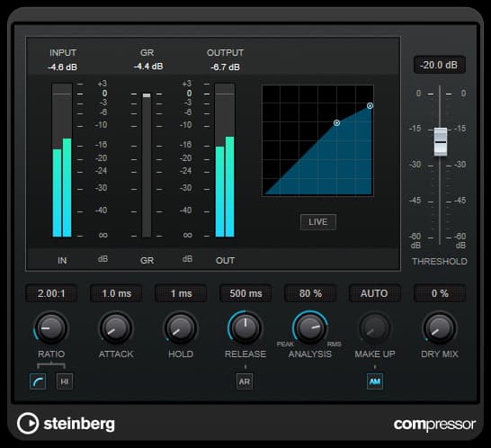This screenshot has width=491, height=448.
Task: Click the Analysis Peak/RMS knob
Action: [310, 328]
